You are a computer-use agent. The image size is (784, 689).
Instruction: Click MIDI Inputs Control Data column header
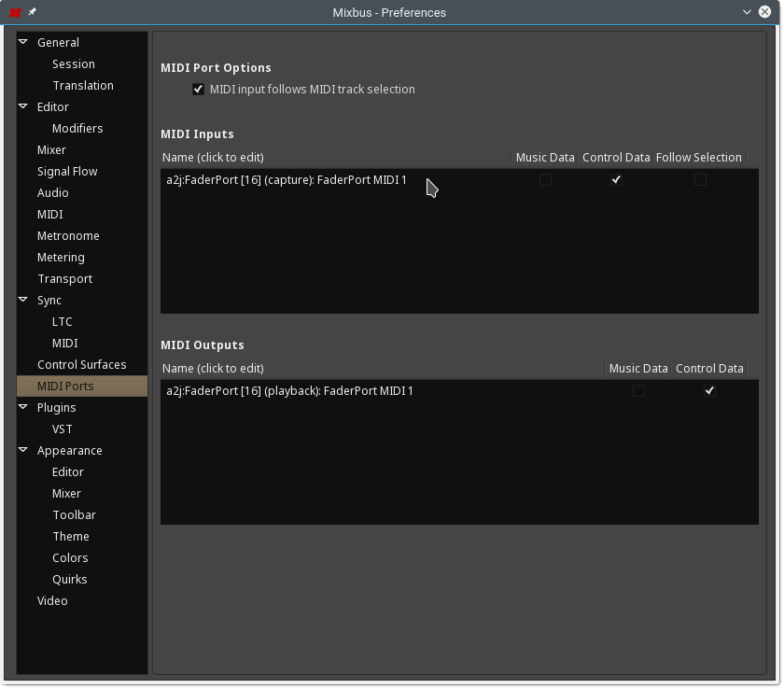616,158
